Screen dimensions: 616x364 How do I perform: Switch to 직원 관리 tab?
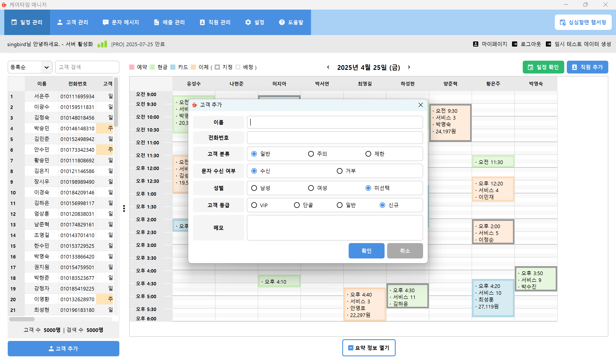point(215,22)
